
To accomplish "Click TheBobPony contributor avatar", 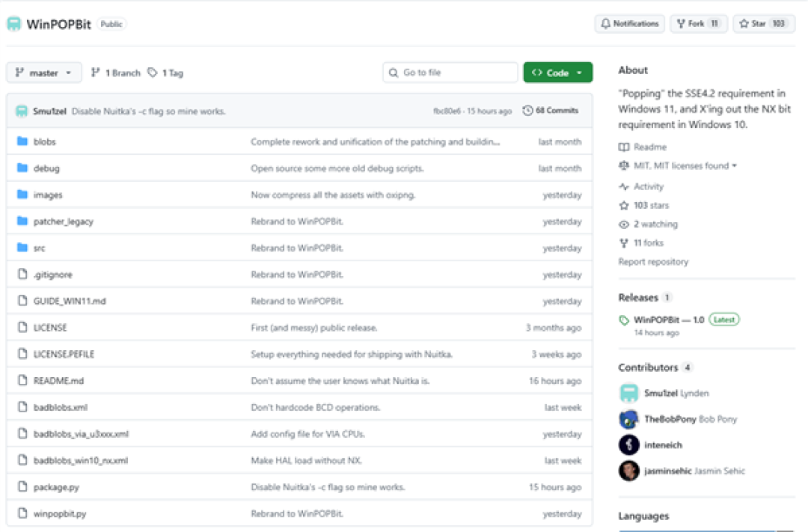I will tap(628, 419).
